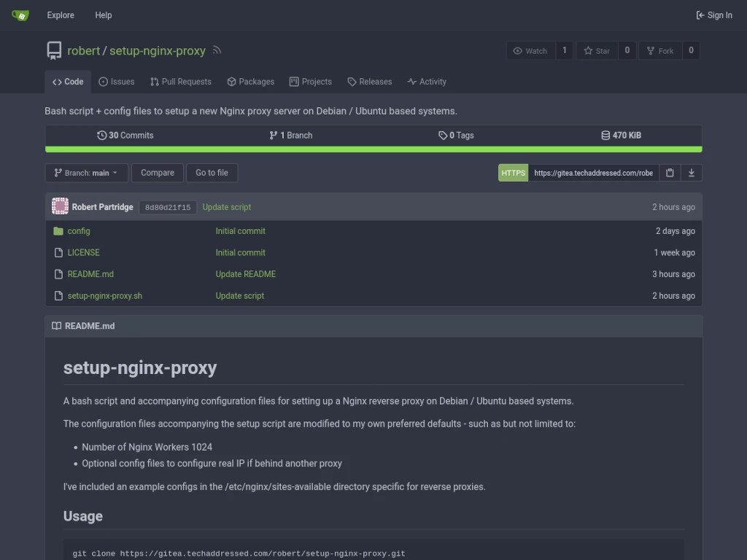Expand the Branch: main dropdown
Image resolution: width=747 pixels, height=560 pixels.
86,173
